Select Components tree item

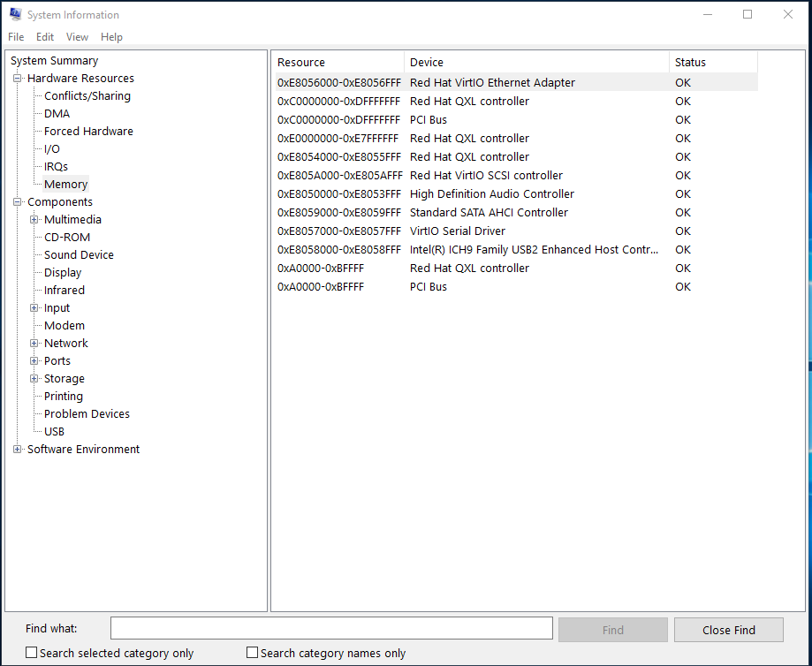pyautogui.click(x=60, y=202)
